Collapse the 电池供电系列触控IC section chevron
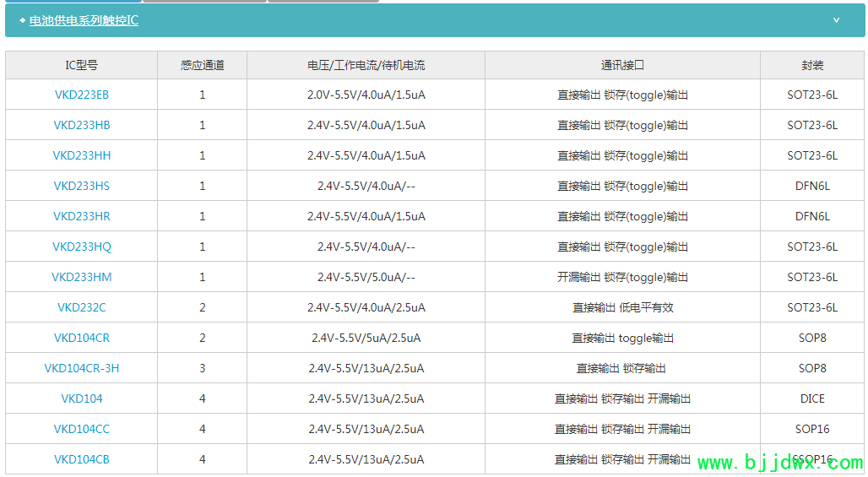The image size is (868, 477). pos(836,20)
